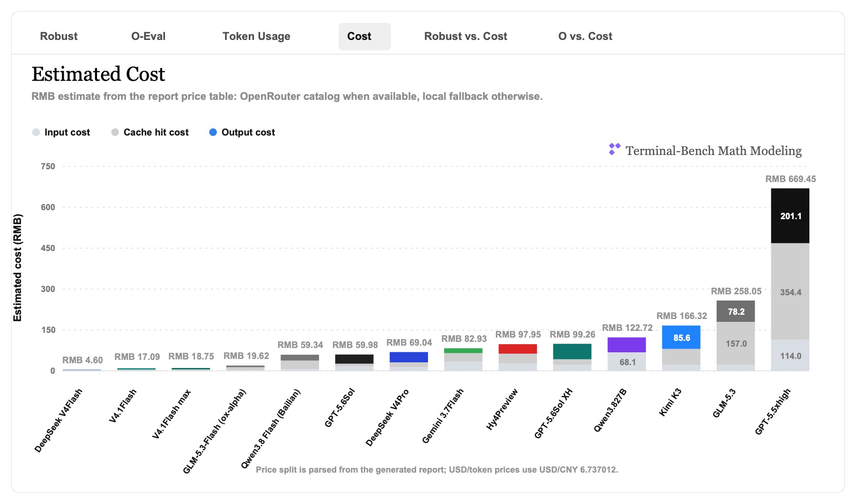
Task: Click the GPT-5.5xhigh axis label
Action: tap(773, 412)
